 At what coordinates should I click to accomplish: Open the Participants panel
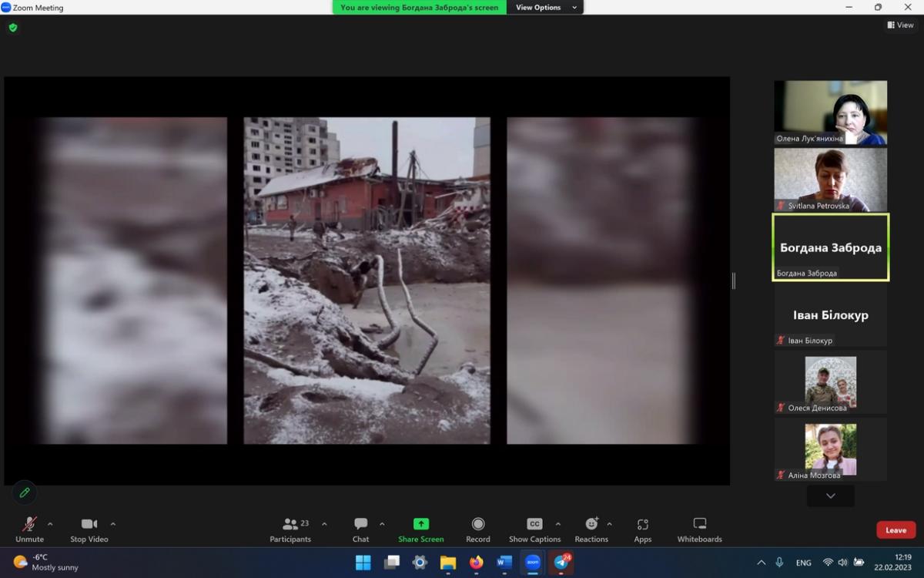point(291,529)
